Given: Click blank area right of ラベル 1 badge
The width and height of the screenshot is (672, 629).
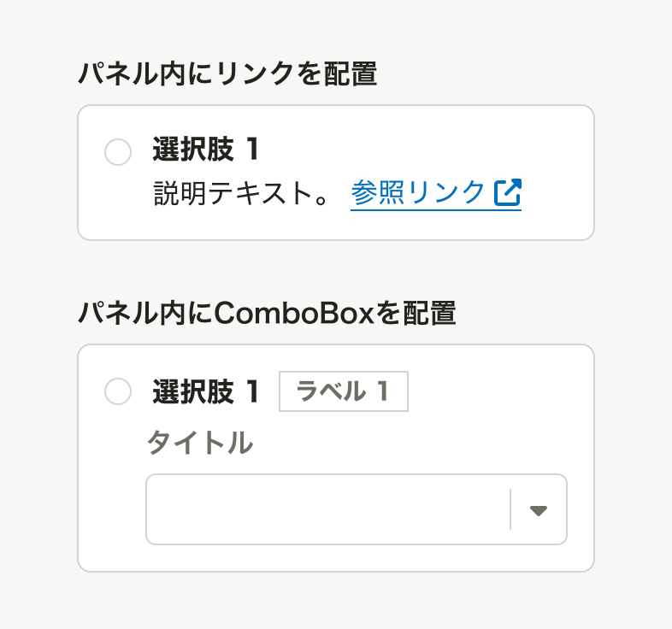Looking at the screenshot, I should (x=496, y=392).
